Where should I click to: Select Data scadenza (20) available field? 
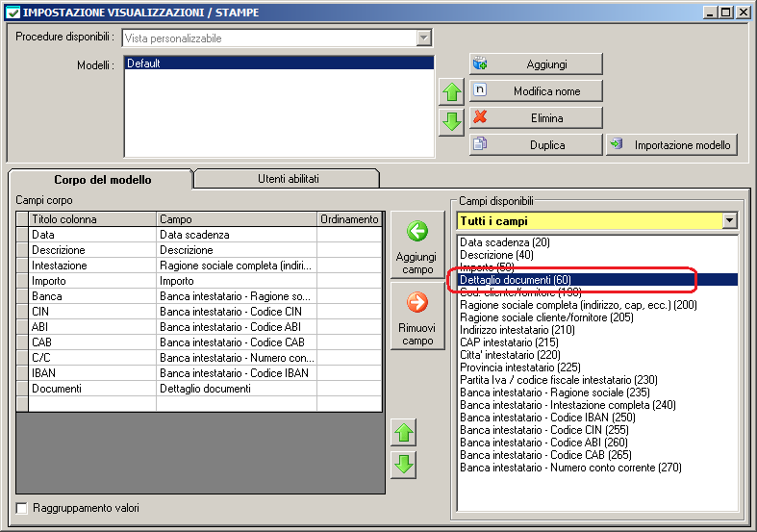(x=596, y=242)
